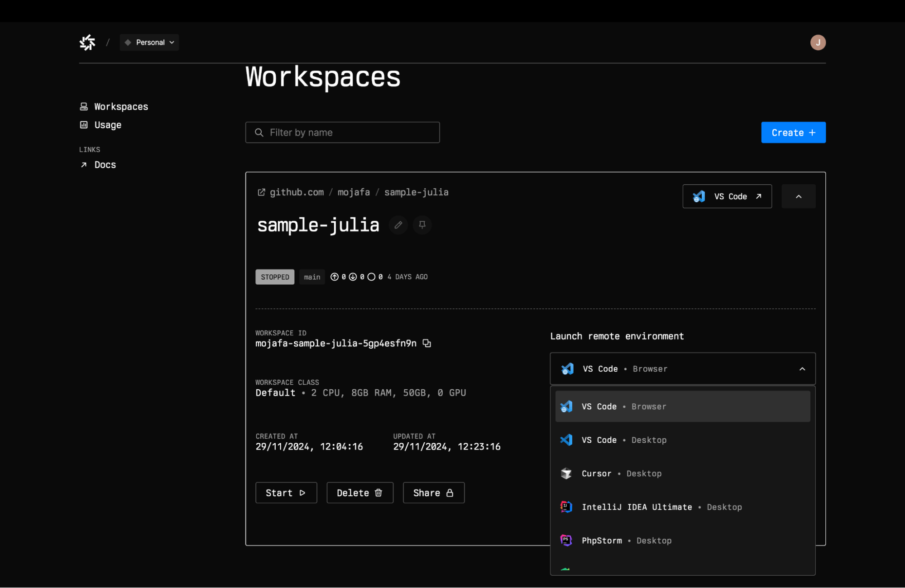The width and height of the screenshot is (905, 588).
Task: Select IntelliJ IDEA Ultimate Desktop option
Action: coord(683,507)
